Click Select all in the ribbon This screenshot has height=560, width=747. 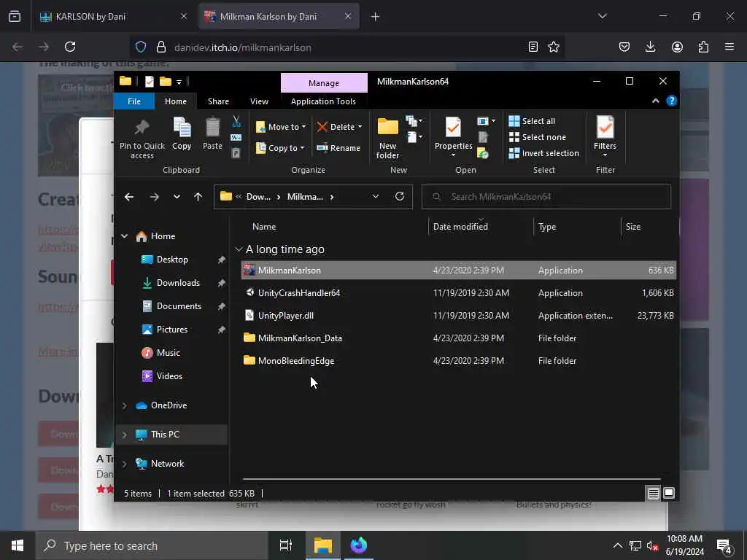532,121
